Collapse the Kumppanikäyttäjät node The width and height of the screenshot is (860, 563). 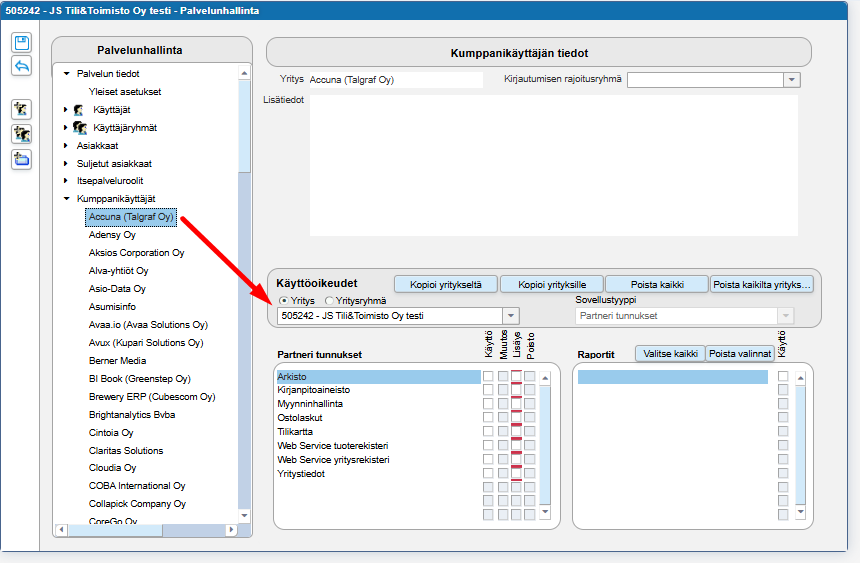pyautogui.click(x=66, y=199)
